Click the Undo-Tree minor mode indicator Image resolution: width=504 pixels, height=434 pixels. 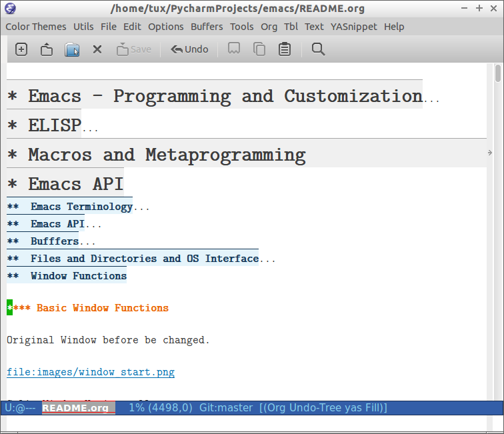tap(315, 407)
